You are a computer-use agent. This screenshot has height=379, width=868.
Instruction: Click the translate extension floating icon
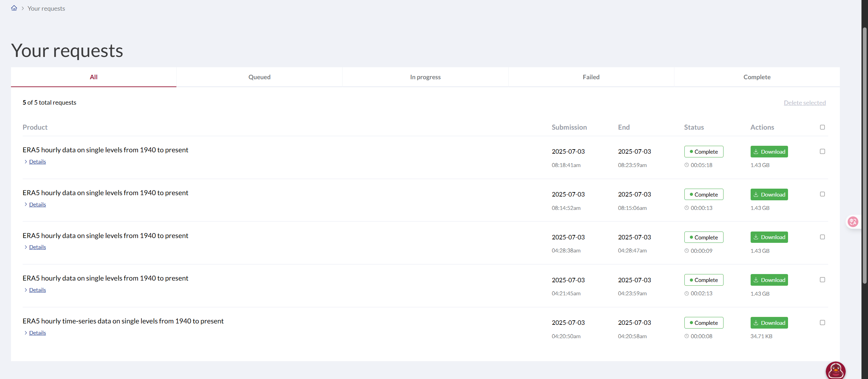click(x=853, y=222)
